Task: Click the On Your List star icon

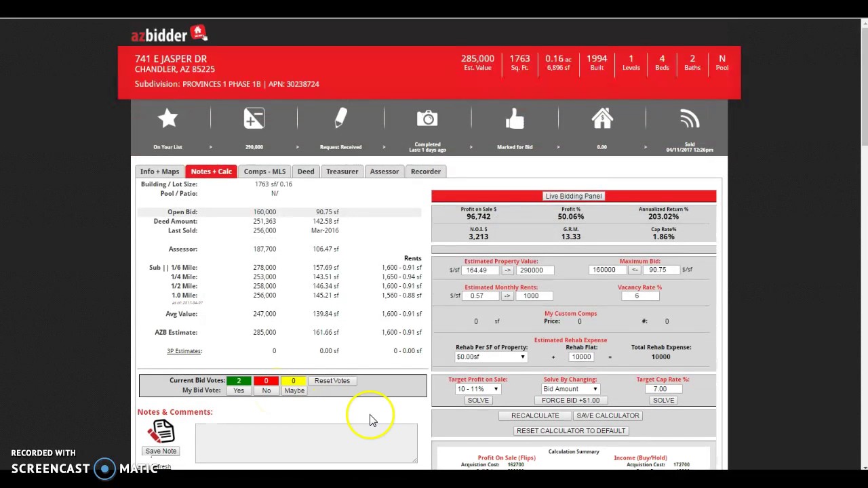Action: 167,119
